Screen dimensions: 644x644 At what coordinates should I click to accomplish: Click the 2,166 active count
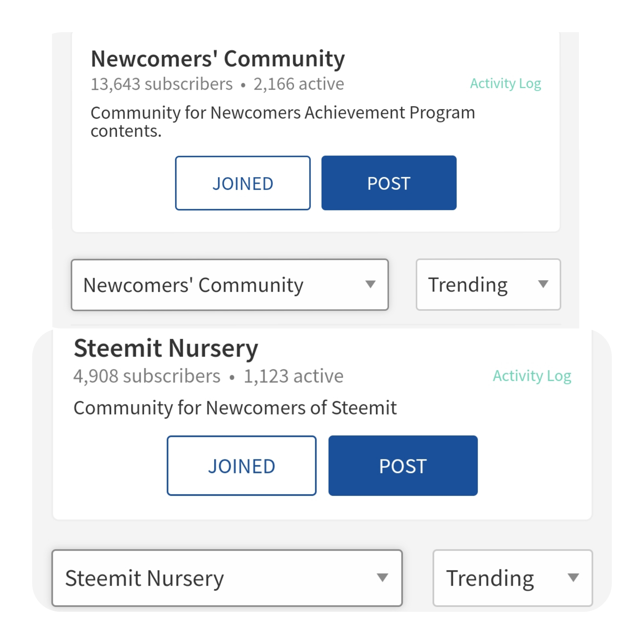299,84
